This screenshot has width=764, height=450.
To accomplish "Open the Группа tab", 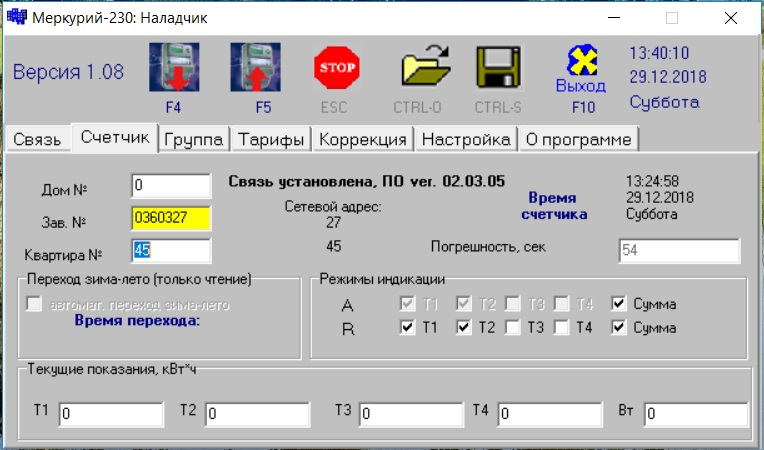I will point(194,139).
